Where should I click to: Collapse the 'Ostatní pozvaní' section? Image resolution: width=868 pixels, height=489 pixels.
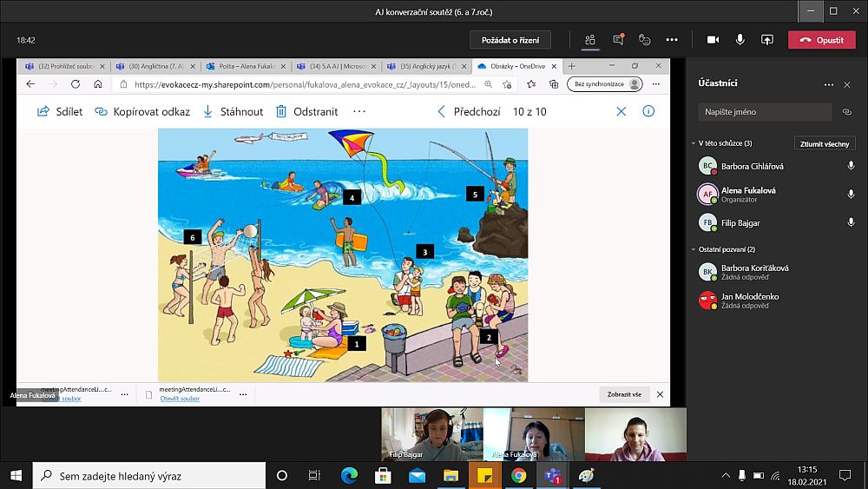(693, 249)
